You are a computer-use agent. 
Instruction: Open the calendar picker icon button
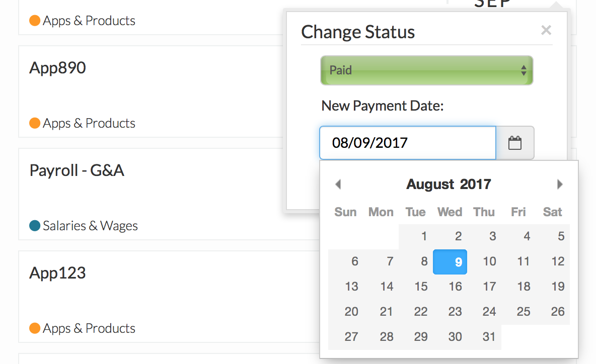[515, 143]
